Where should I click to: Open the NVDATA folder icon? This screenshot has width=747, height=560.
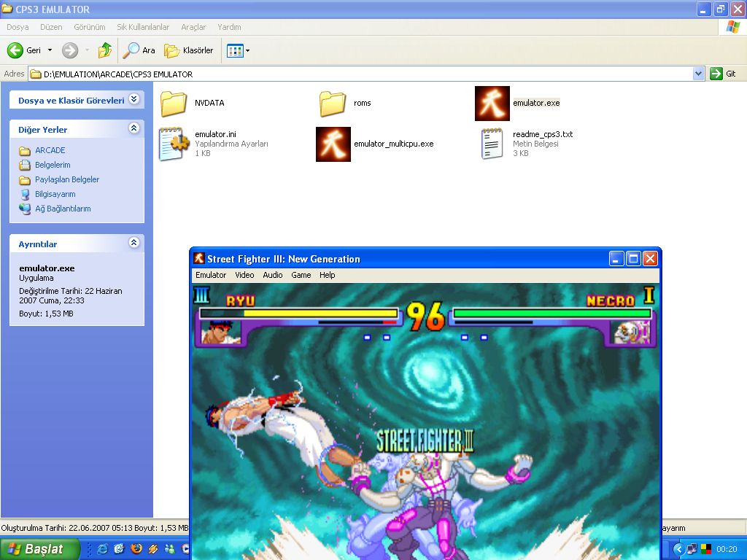(174, 104)
